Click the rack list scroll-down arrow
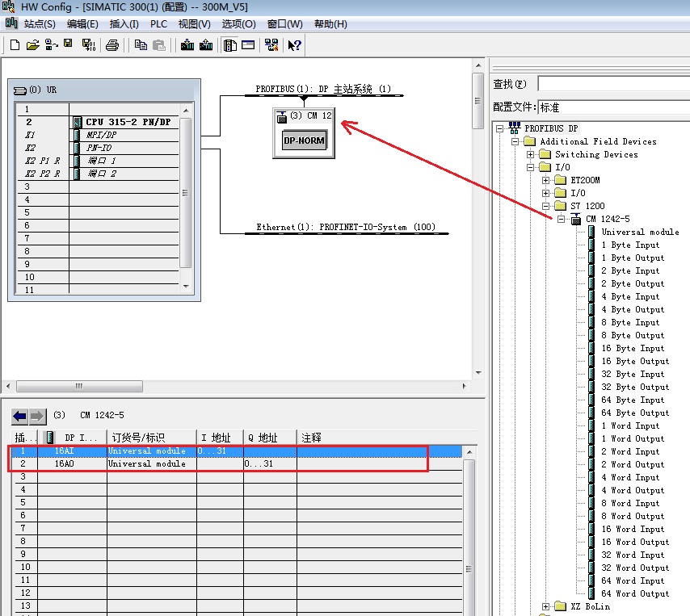 point(186,287)
